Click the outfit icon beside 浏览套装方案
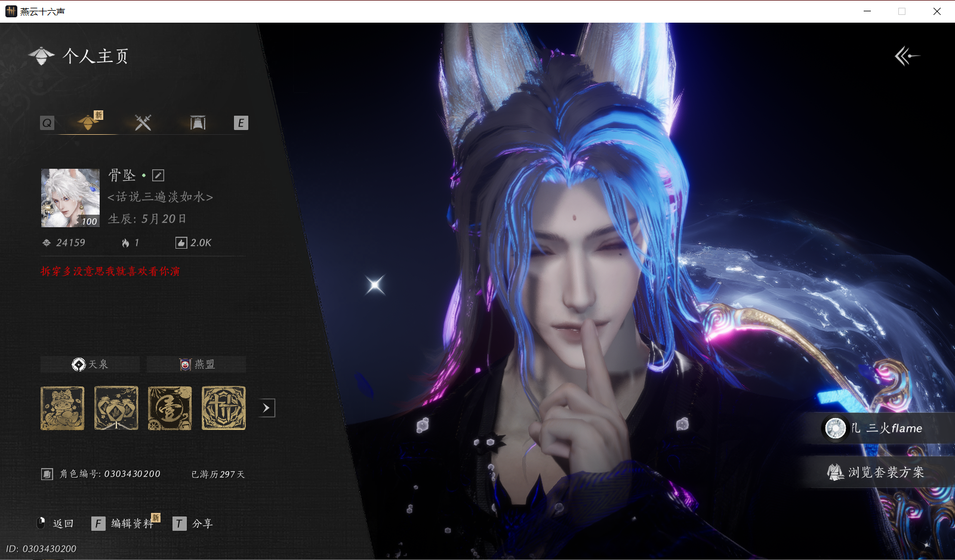 [835, 472]
